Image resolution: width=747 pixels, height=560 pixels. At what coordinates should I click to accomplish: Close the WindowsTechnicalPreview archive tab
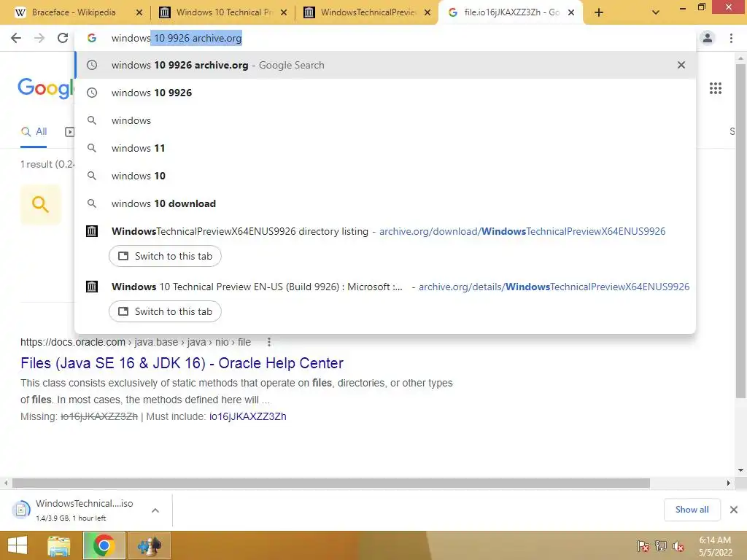(427, 13)
